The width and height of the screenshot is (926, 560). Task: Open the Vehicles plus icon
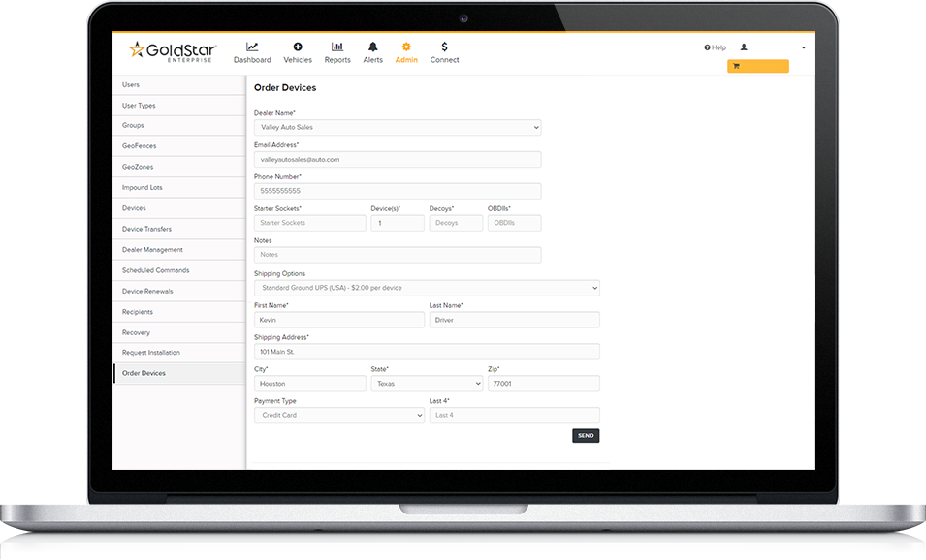[x=298, y=47]
